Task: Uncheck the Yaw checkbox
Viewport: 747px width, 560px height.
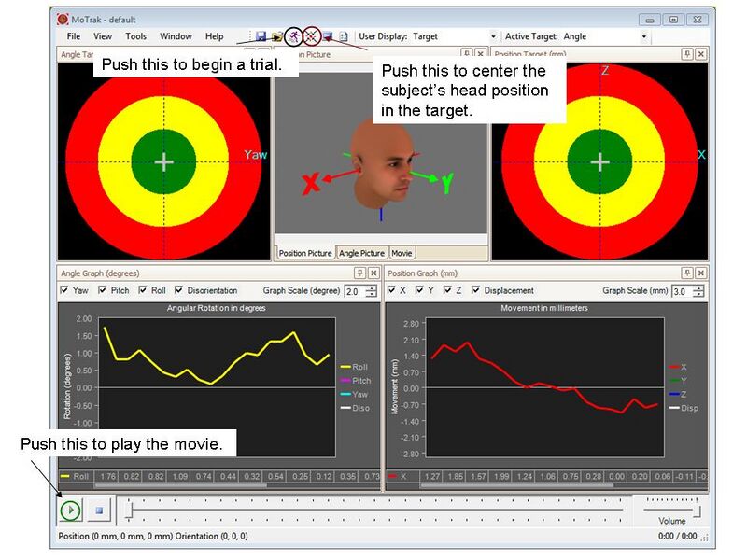Action: (64, 290)
